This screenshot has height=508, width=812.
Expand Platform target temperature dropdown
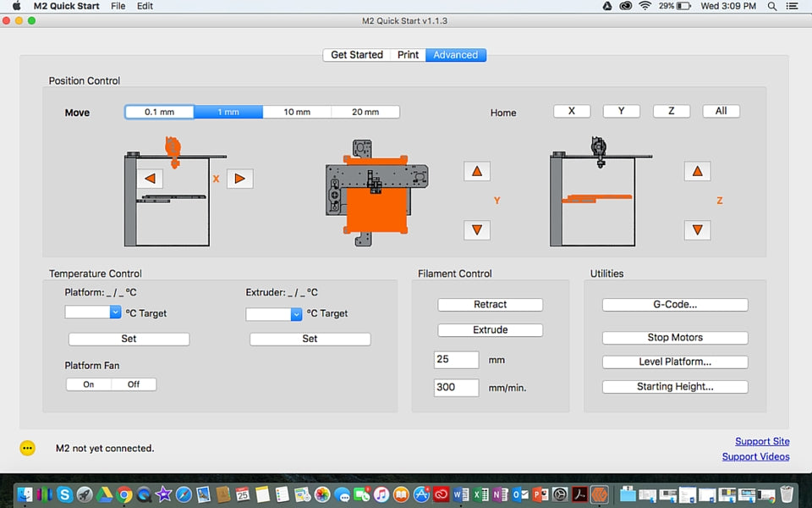click(116, 313)
